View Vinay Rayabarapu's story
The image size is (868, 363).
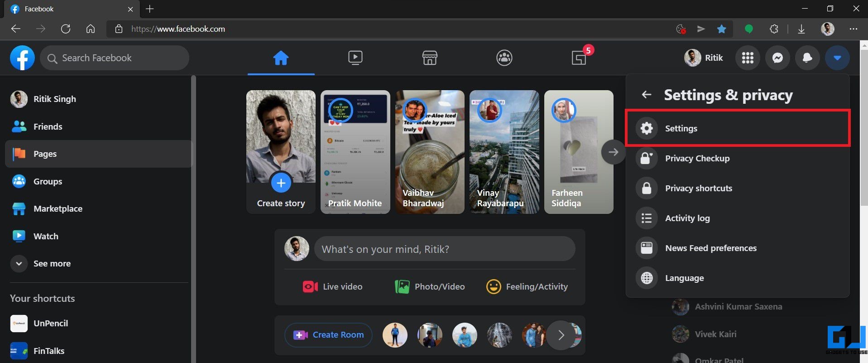coord(504,152)
